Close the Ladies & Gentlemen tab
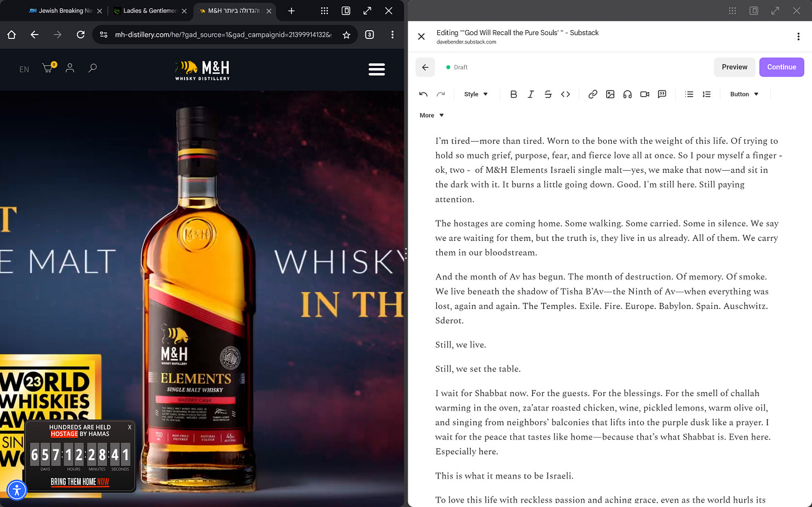 185,11
